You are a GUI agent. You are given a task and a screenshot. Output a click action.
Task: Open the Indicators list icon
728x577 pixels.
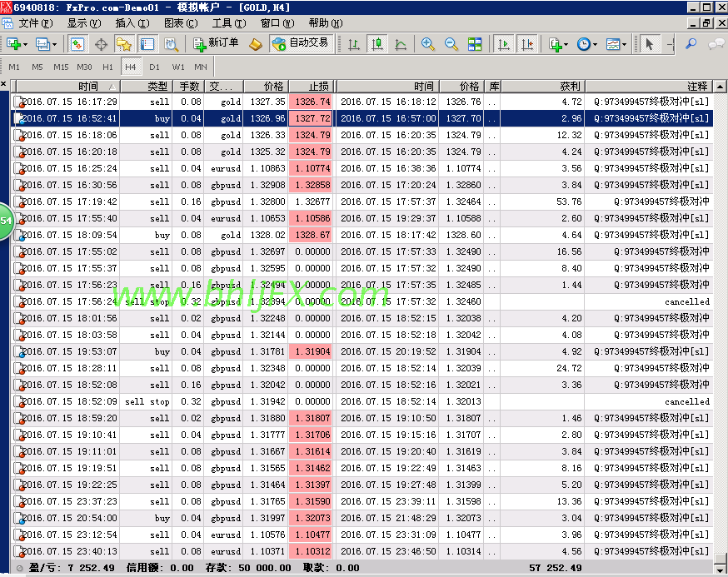click(x=556, y=44)
